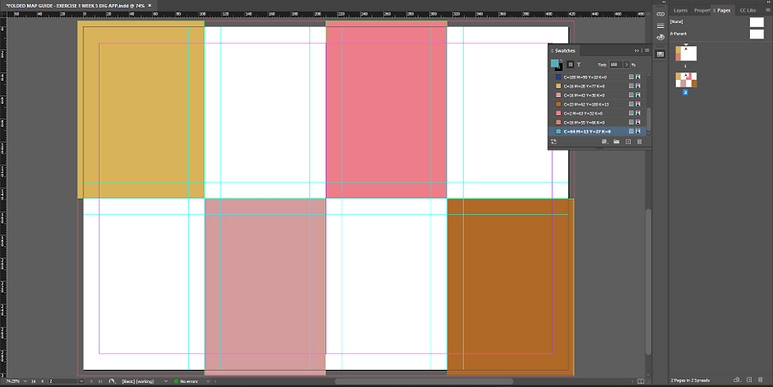Select the orange C=16 M=55 Y=66 swatch

pos(597,122)
